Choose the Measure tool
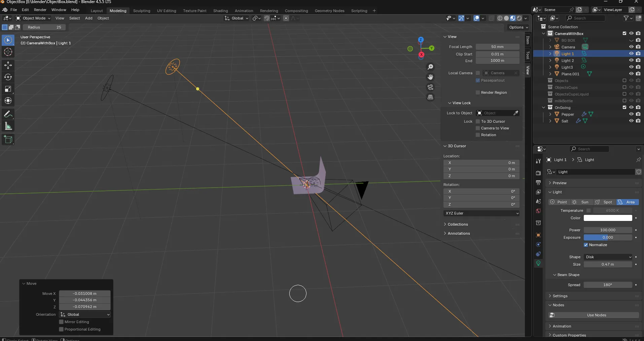Viewport: 644px width, 341px height. click(x=8, y=126)
